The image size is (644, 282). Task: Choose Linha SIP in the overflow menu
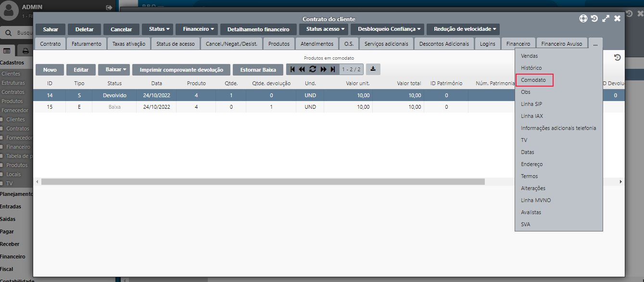531,104
